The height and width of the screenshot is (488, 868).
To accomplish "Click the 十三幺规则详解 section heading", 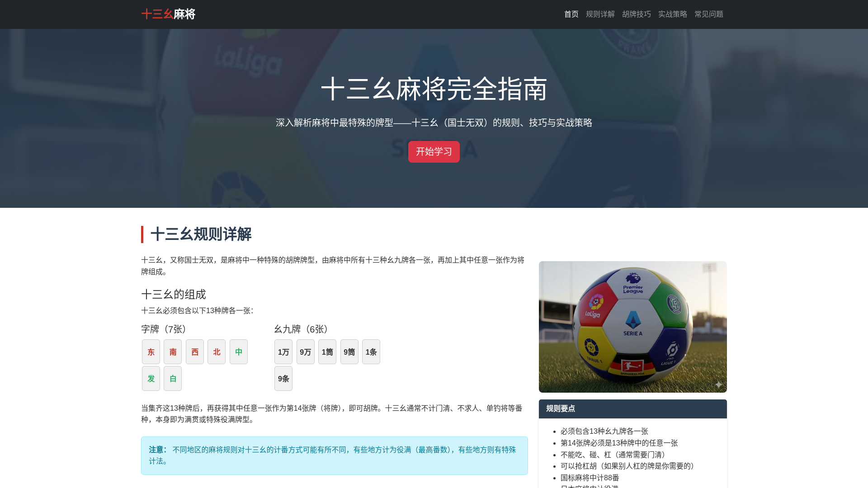I will point(201,235).
